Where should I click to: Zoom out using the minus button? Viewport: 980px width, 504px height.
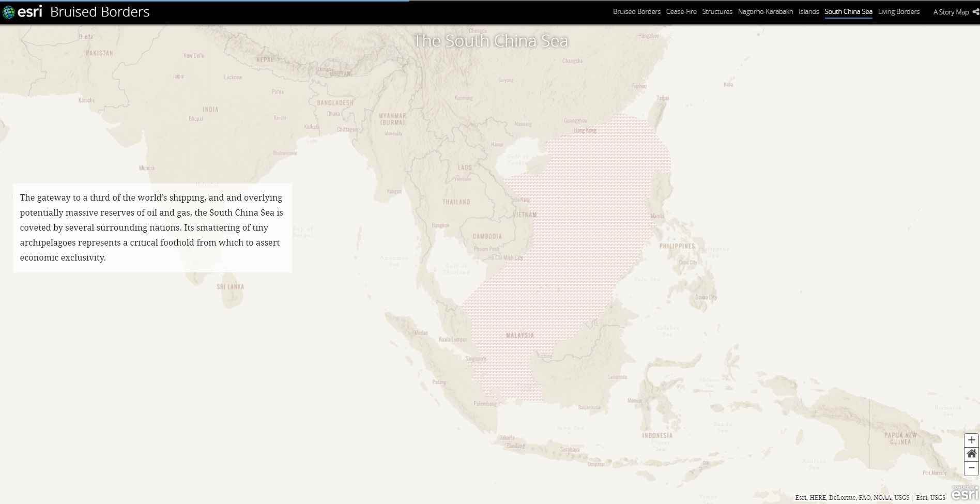(x=971, y=468)
